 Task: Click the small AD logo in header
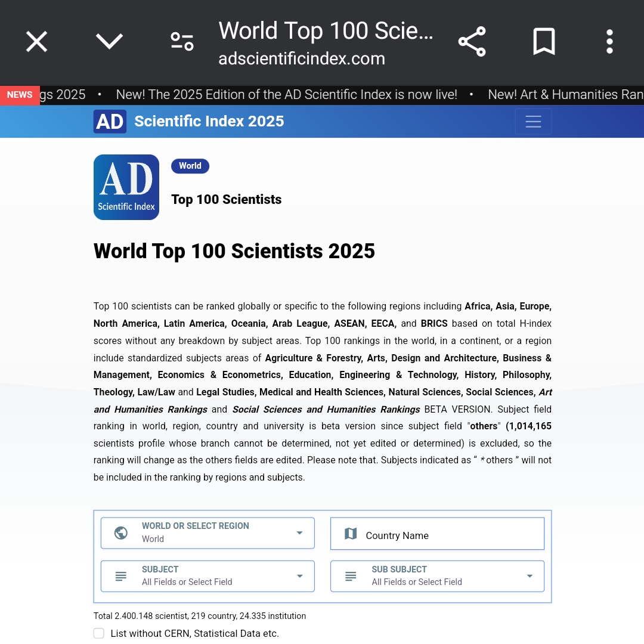coord(110,122)
